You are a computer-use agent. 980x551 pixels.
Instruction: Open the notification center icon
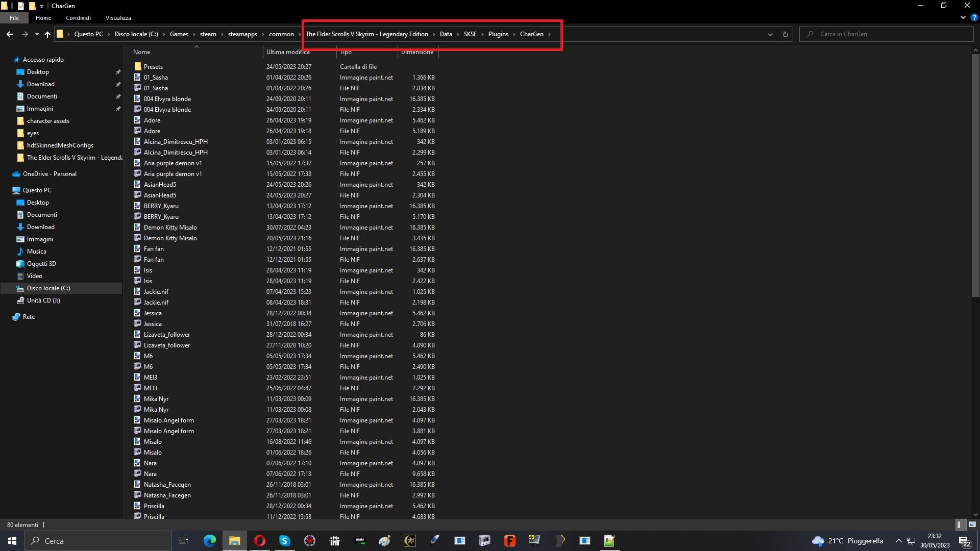point(964,541)
